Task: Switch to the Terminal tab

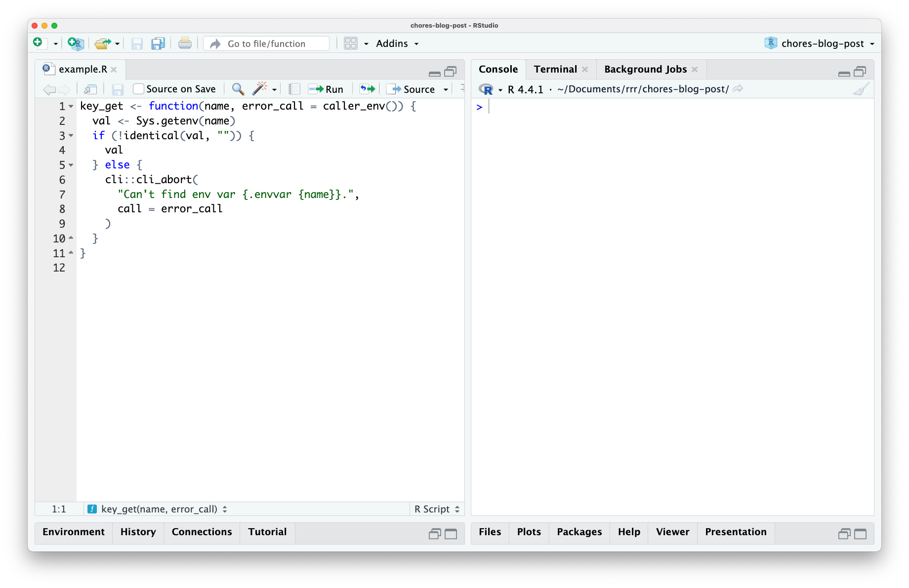Action: pos(555,69)
